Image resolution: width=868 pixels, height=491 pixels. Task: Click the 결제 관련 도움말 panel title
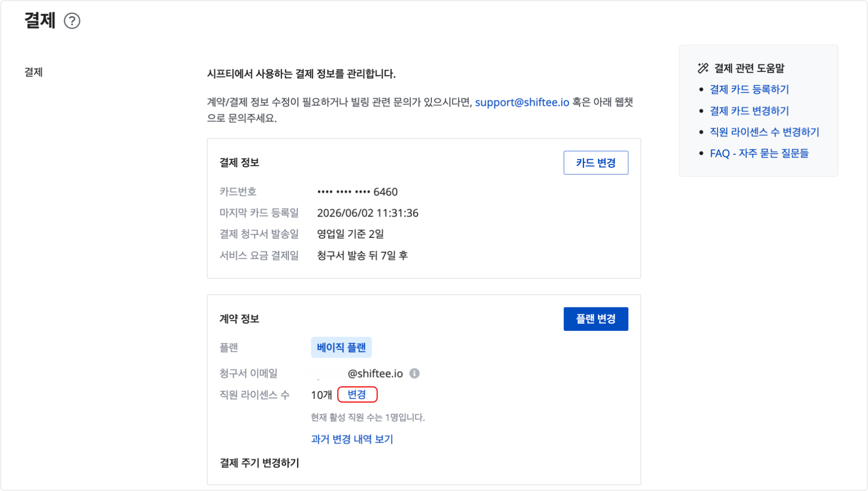(x=749, y=68)
